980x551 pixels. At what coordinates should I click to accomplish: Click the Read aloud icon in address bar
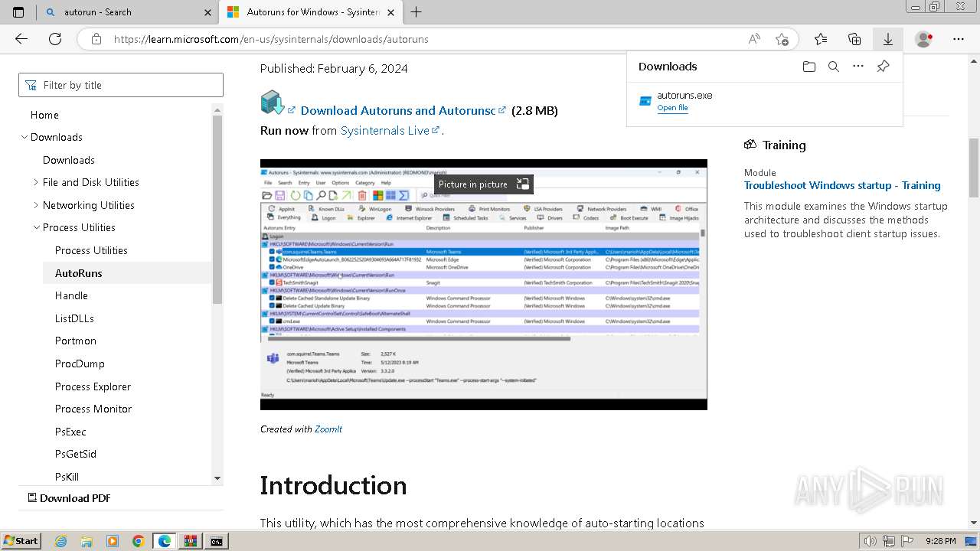[x=754, y=39]
